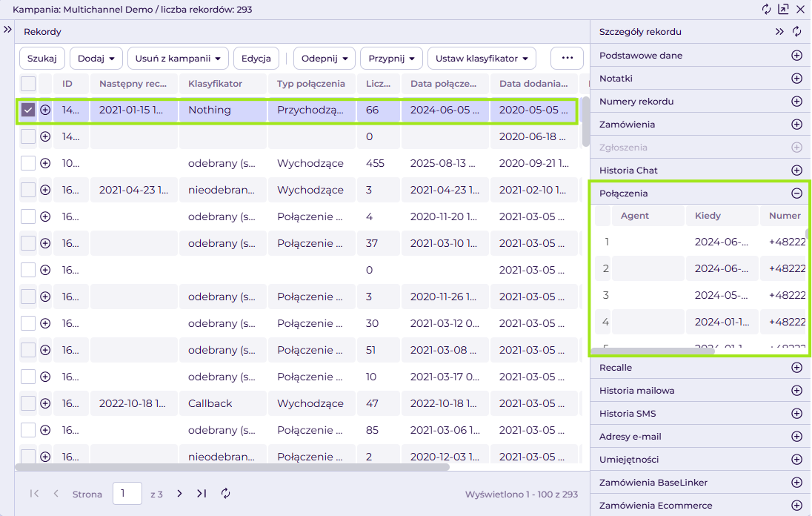Expand the Numery rekordu section
This screenshot has width=812, height=516.
coord(797,101)
